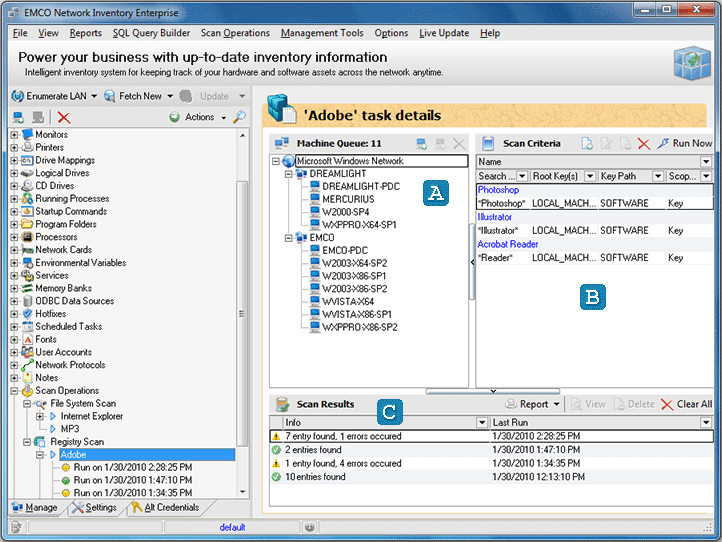Viewport: 722px width, 542px height.
Task: Click the red X delete icon in left toolbar
Action: coord(64,117)
